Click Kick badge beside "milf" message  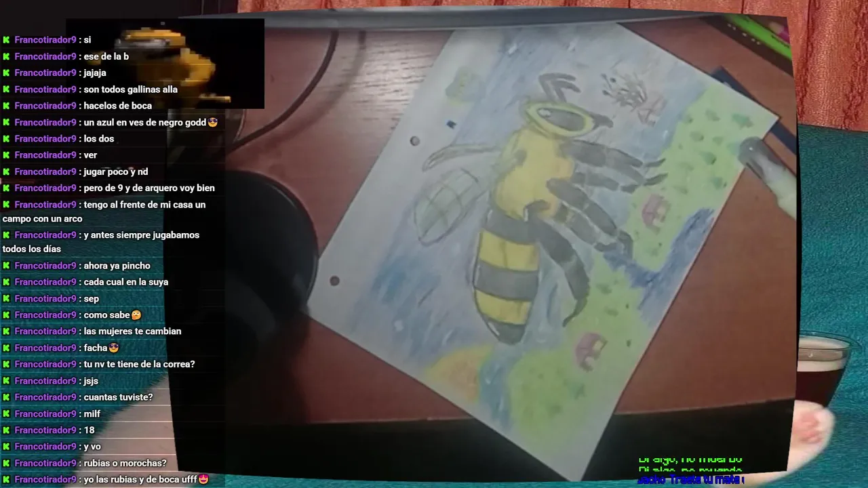[6, 413]
